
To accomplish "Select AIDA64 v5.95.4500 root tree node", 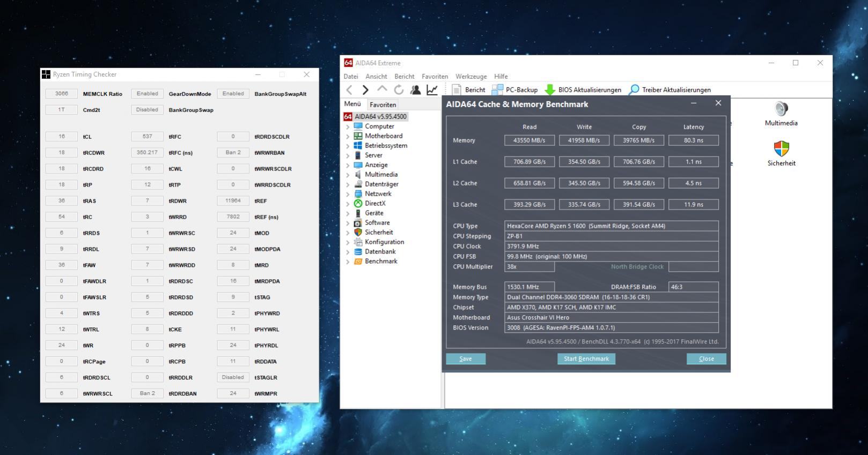I will click(376, 116).
